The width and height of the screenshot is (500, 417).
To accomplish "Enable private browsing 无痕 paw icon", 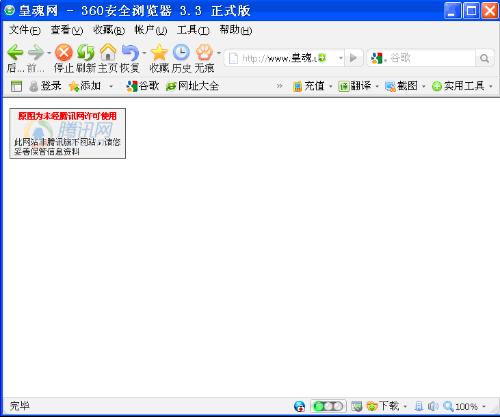I will pos(204,53).
